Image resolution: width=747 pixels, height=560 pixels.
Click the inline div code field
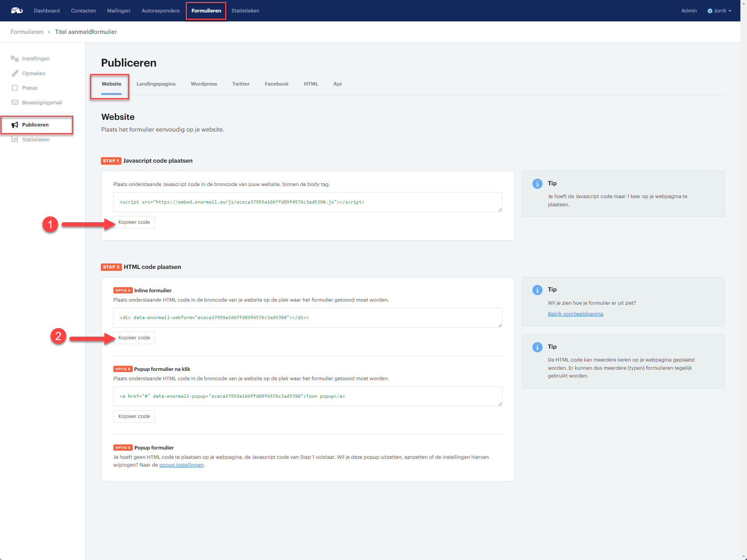pyautogui.click(x=308, y=318)
